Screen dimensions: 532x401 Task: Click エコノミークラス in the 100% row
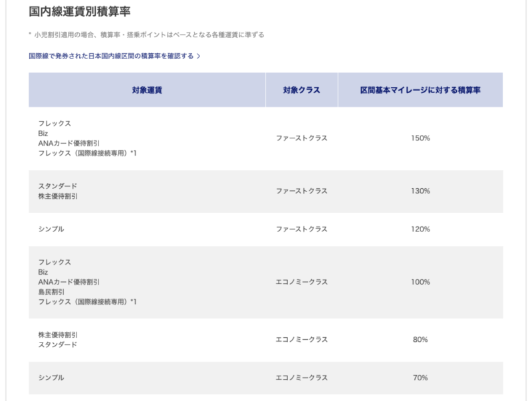(x=301, y=282)
